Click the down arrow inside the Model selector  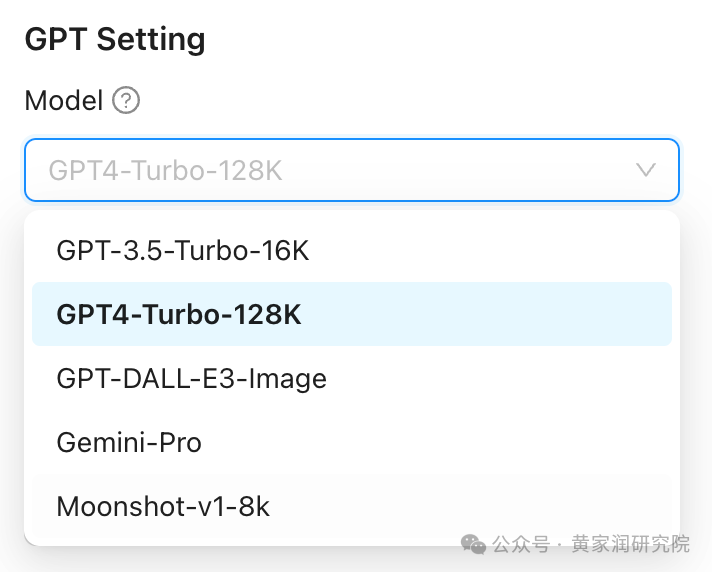(x=646, y=170)
